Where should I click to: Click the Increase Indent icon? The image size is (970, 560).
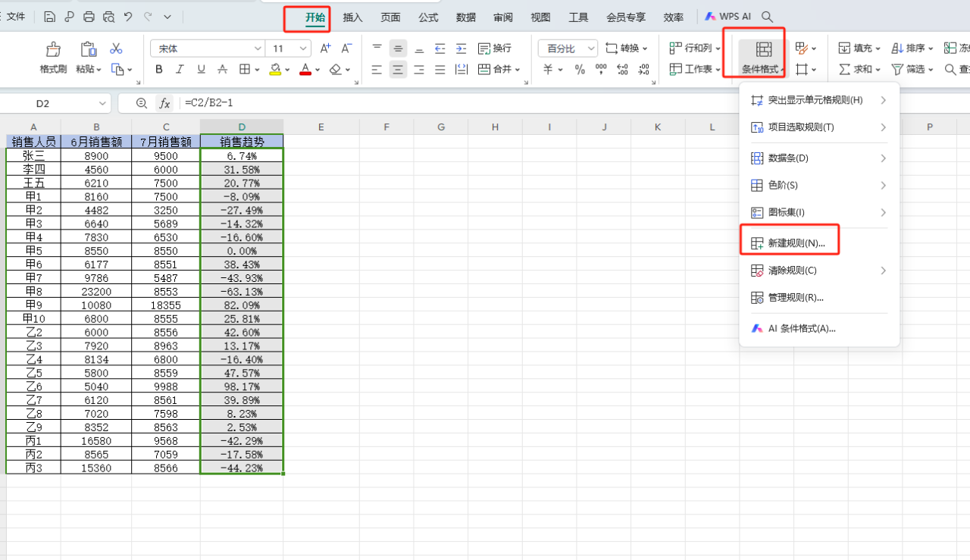[x=462, y=48]
